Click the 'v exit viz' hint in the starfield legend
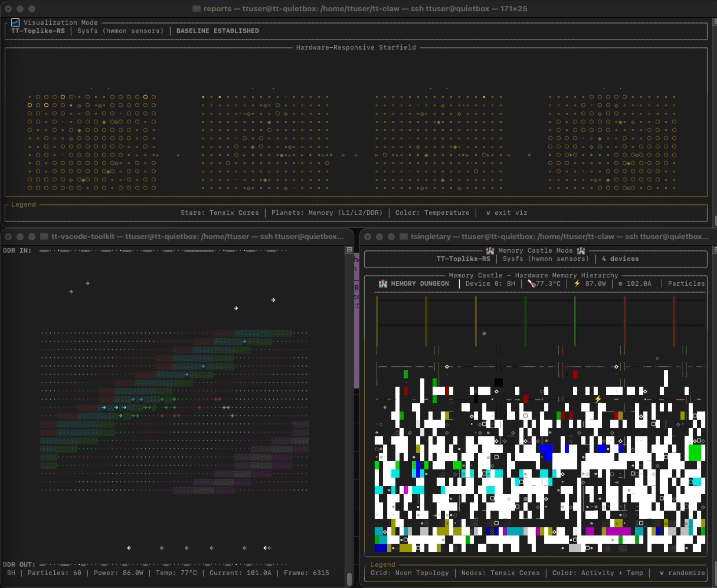 pos(506,213)
